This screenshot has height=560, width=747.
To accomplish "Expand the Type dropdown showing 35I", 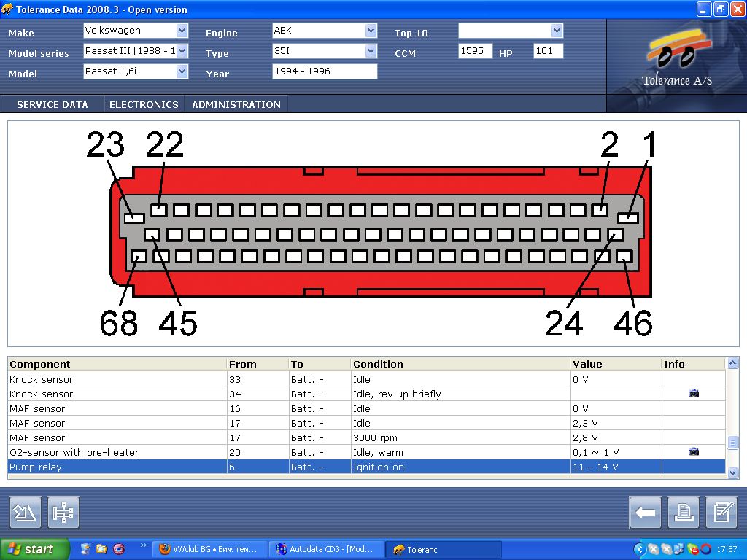I will pos(371,51).
